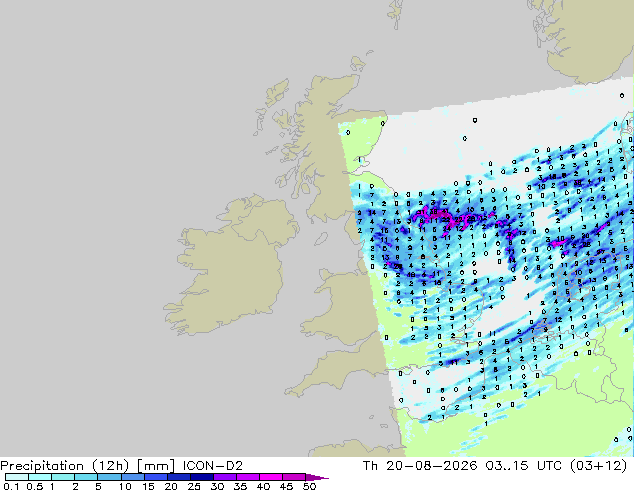Click the legend label '25'
634x490 pixels.
coord(194,486)
